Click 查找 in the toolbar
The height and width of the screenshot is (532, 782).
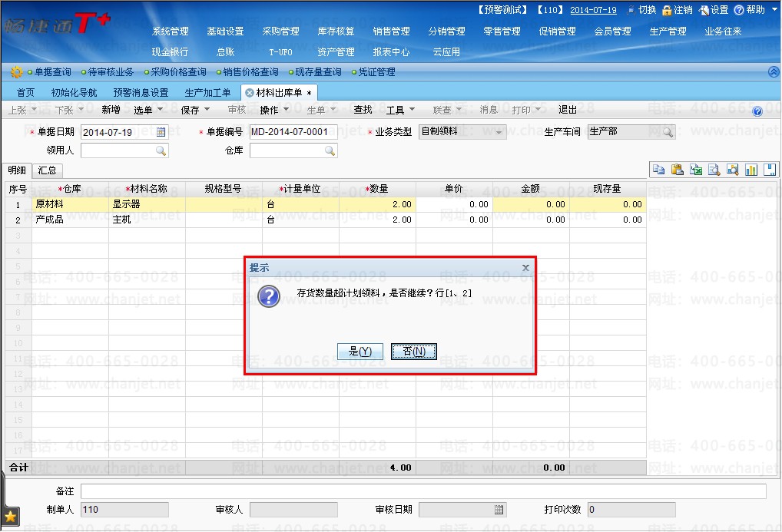(363, 110)
